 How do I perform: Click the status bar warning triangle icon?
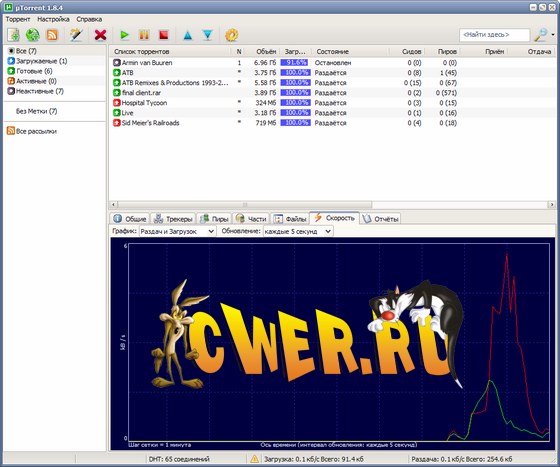pyautogui.click(x=254, y=459)
